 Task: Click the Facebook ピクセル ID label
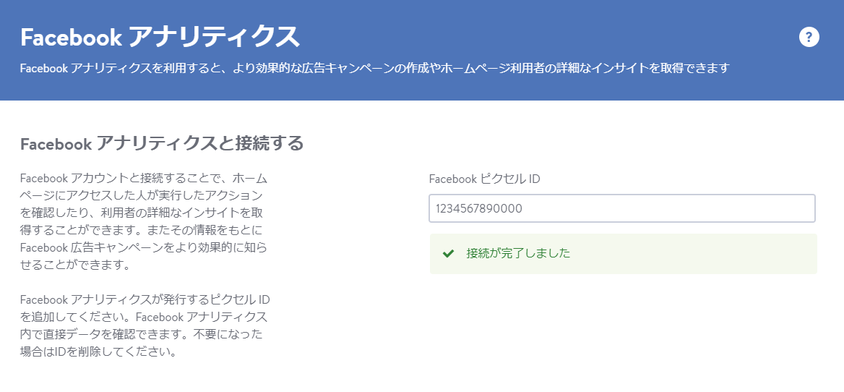tap(484, 179)
